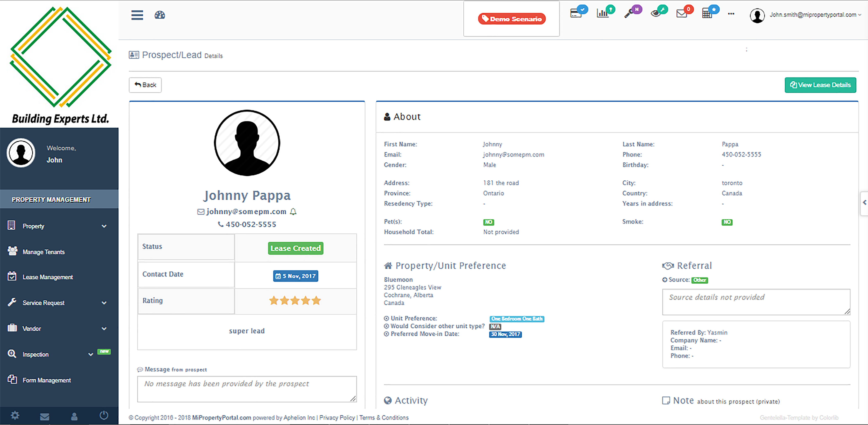Click the Source Other badge in Referral
This screenshot has width=868, height=425.
click(700, 280)
